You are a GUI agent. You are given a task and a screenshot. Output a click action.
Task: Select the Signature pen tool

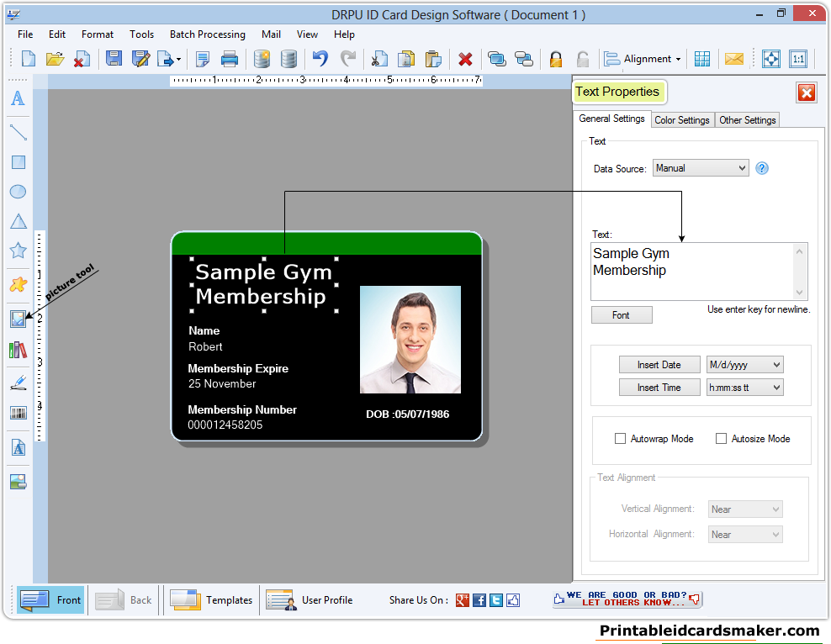(19, 383)
